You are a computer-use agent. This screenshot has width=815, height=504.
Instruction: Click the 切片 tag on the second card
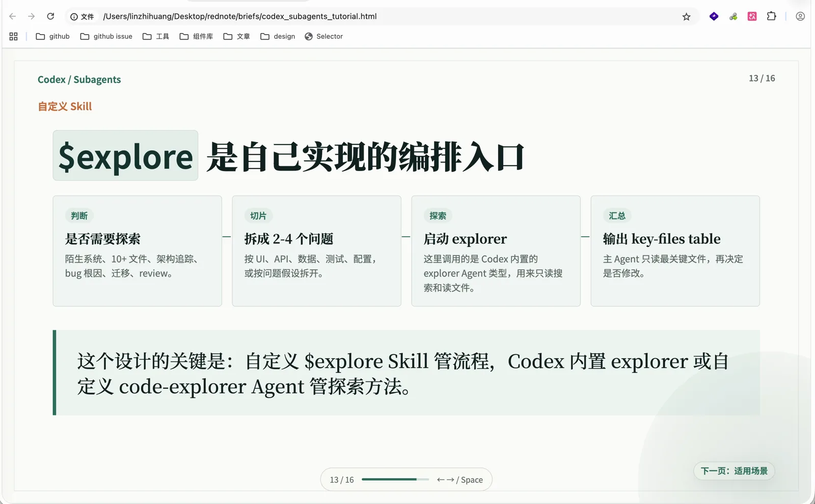(x=258, y=216)
